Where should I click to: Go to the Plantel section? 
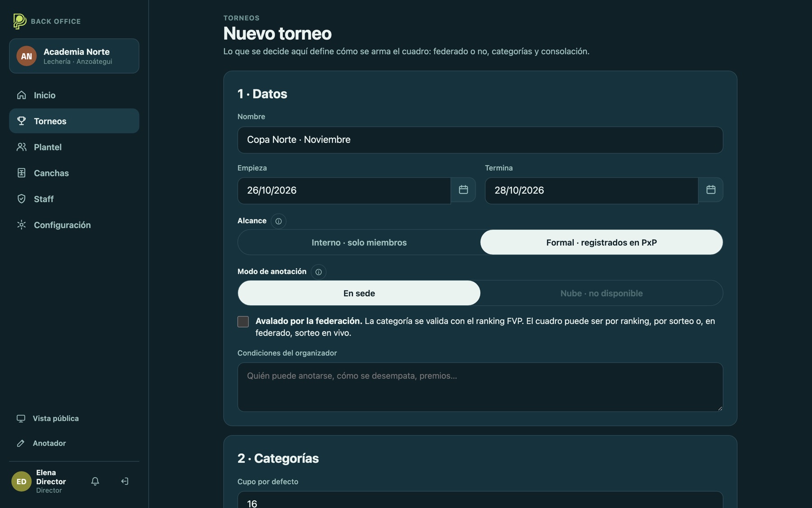74,147
